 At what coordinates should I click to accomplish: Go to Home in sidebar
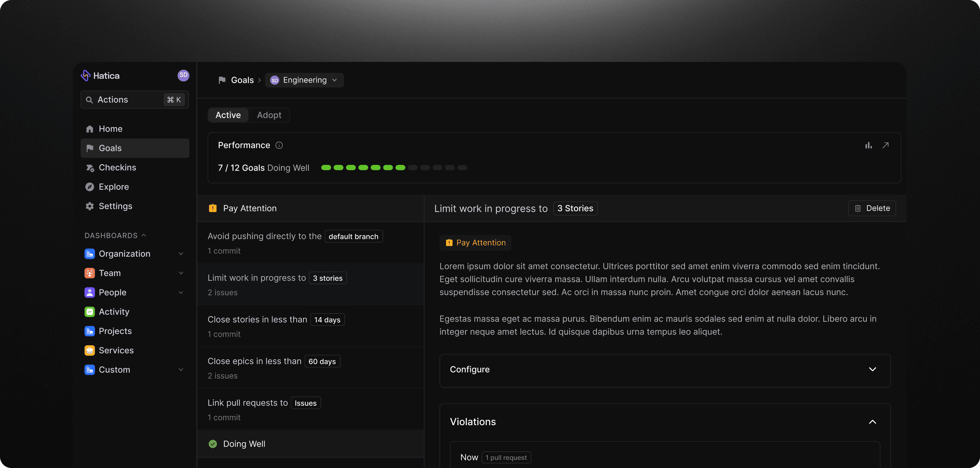(110, 129)
